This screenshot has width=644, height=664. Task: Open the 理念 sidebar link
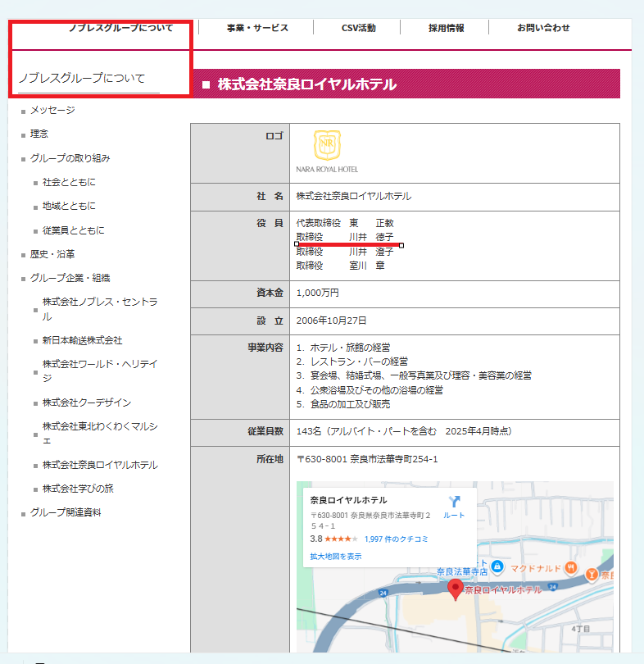[39, 134]
